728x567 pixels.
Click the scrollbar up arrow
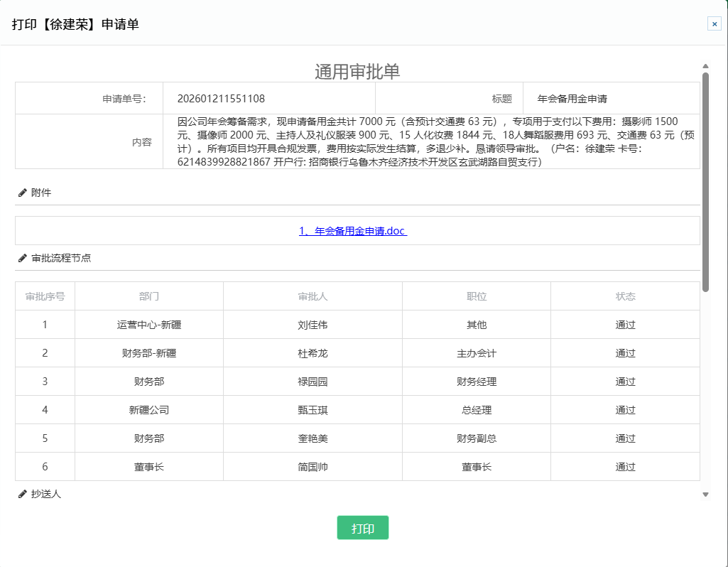pos(705,66)
